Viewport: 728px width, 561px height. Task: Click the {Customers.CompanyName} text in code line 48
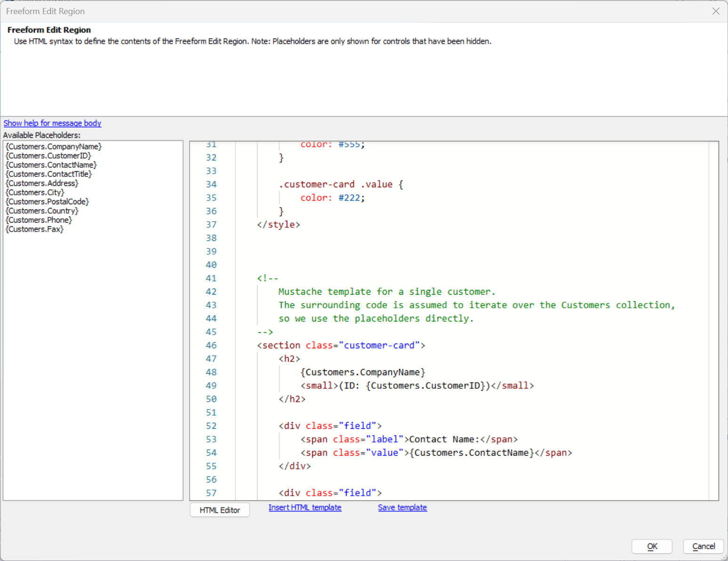363,372
